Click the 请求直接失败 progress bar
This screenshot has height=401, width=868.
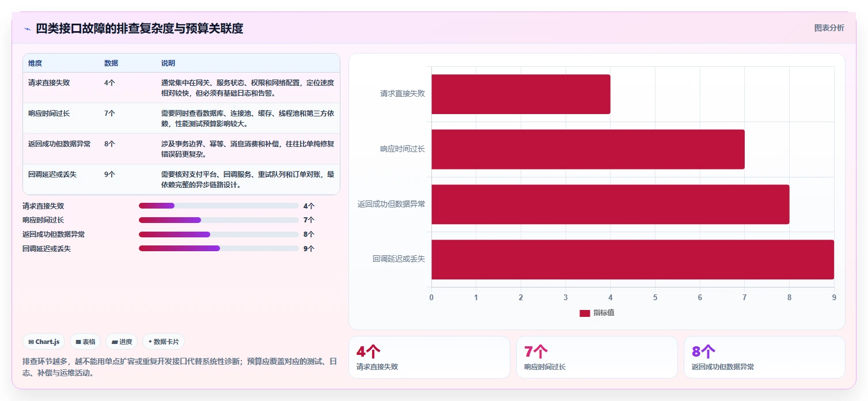219,206
